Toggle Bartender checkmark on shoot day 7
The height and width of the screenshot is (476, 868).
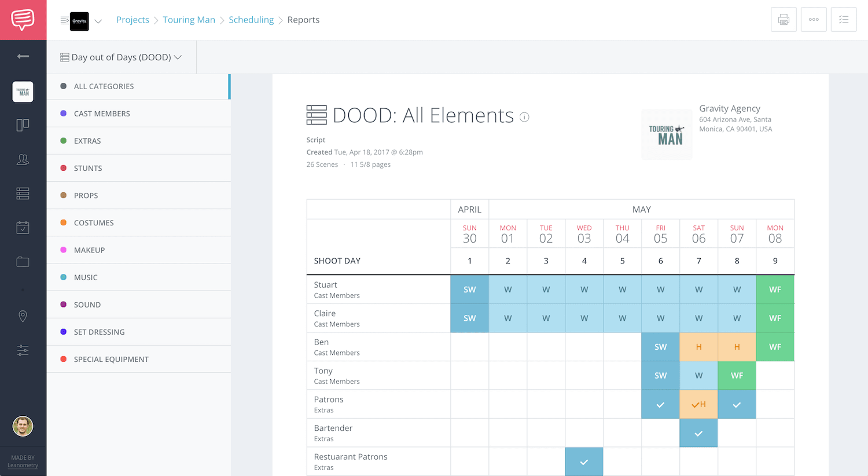[x=698, y=433]
